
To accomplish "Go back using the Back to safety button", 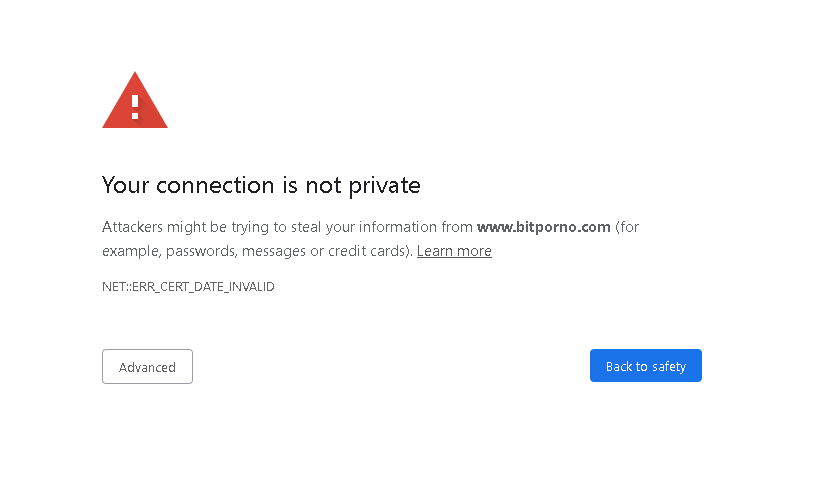I will click(646, 365).
